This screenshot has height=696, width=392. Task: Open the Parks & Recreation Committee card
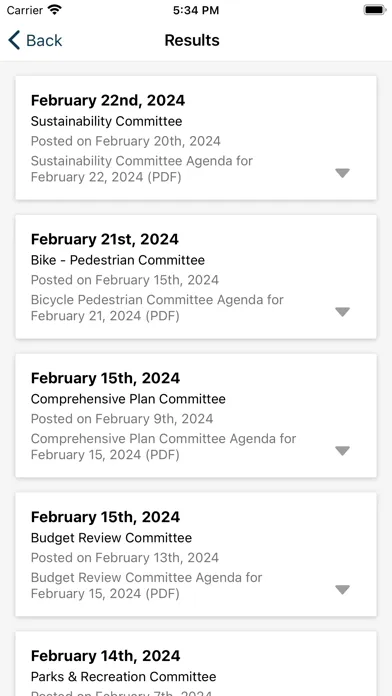(x=196, y=664)
